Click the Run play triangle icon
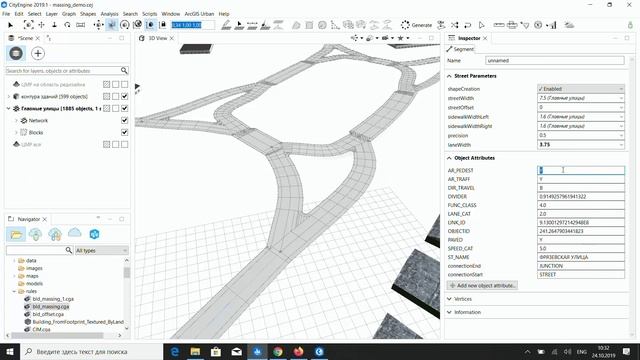Image resolution: width=640 pixels, height=360 pixels. [482, 25]
